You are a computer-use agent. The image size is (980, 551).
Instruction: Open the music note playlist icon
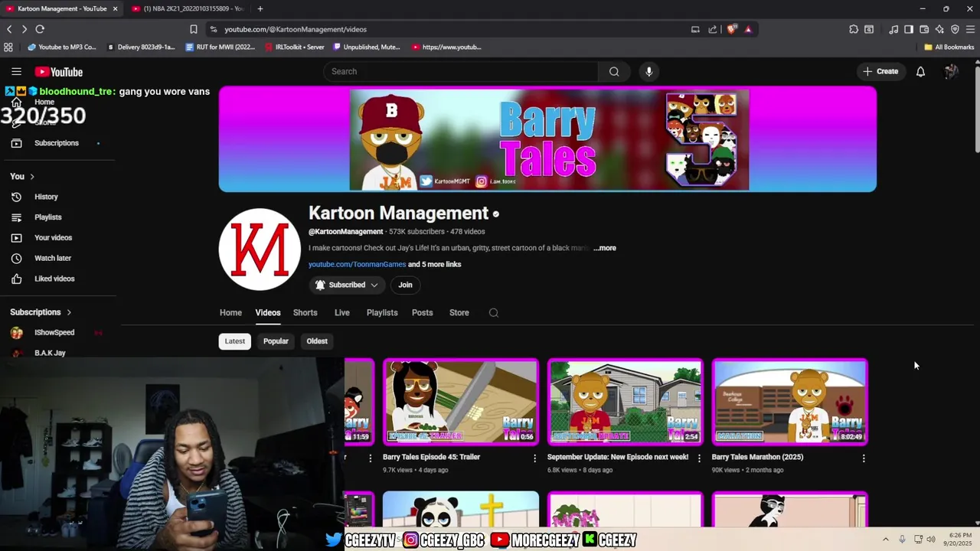(893, 29)
